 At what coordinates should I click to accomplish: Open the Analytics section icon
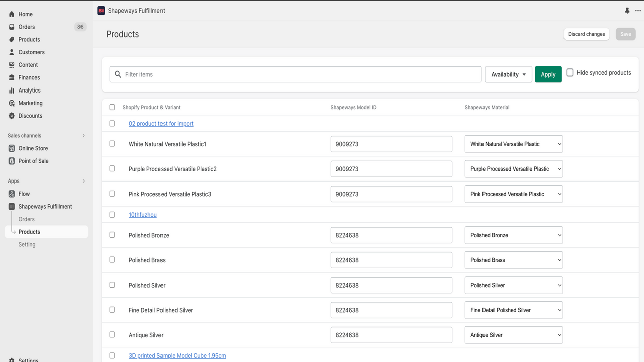coord(11,90)
